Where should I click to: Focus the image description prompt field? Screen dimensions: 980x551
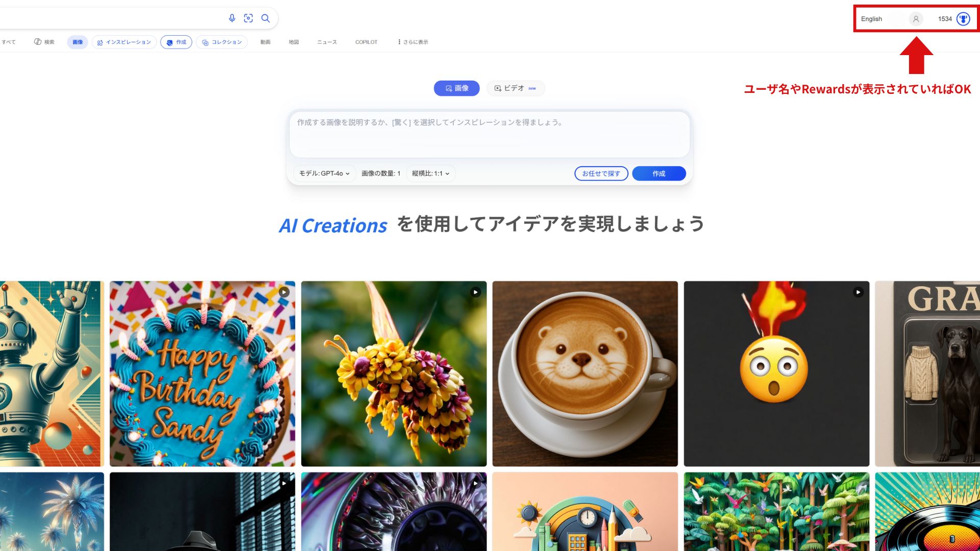pyautogui.click(x=489, y=135)
